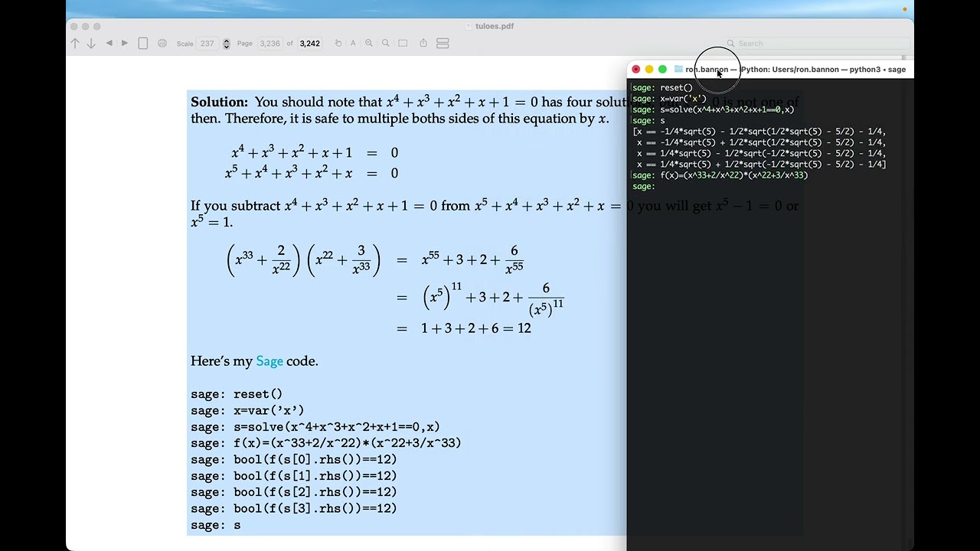Go to previous page with up arrow
Screen dimensions: 980x551
click(75, 44)
